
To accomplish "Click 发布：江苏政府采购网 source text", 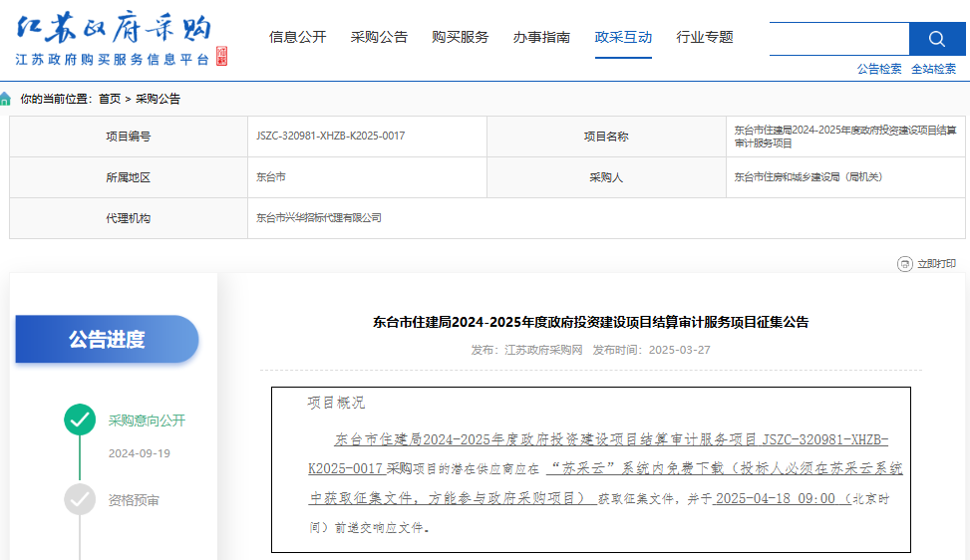I will [x=526, y=350].
